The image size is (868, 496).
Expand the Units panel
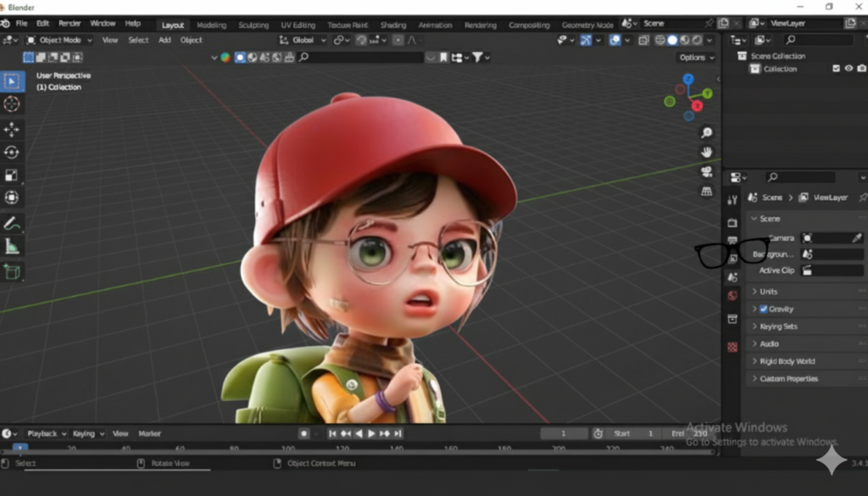768,292
